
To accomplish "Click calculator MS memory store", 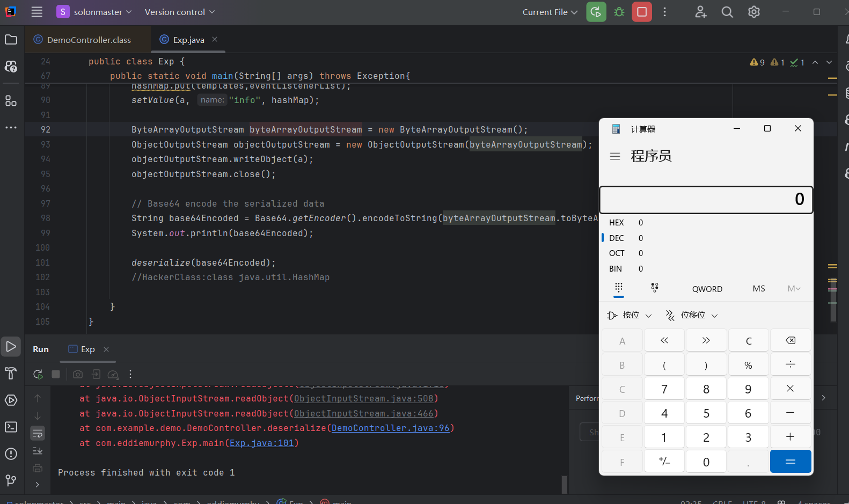I will point(759,289).
